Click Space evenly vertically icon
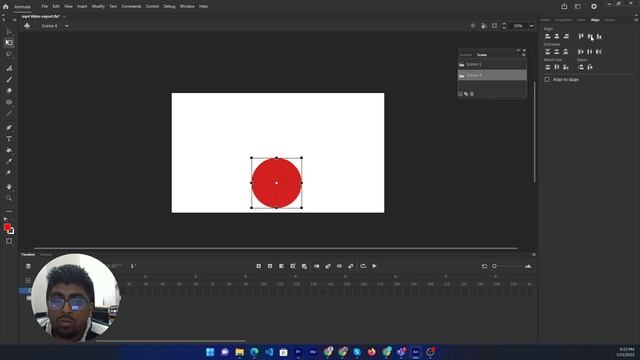Viewport: 640px width, 360px height. pos(581,67)
